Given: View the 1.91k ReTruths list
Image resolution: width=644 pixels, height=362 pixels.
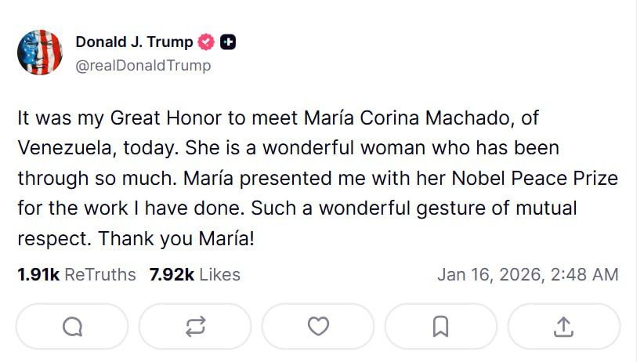Looking at the screenshot, I should (x=76, y=275).
